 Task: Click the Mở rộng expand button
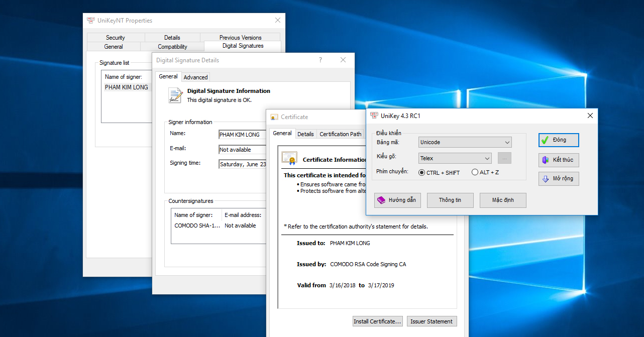pos(559,179)
